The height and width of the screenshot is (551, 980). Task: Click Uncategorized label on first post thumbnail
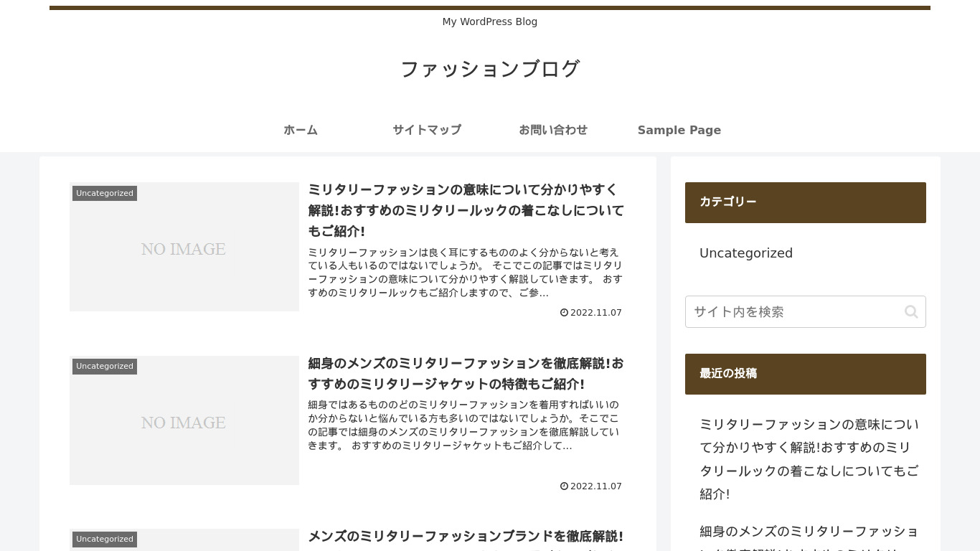tap(105, 194)
